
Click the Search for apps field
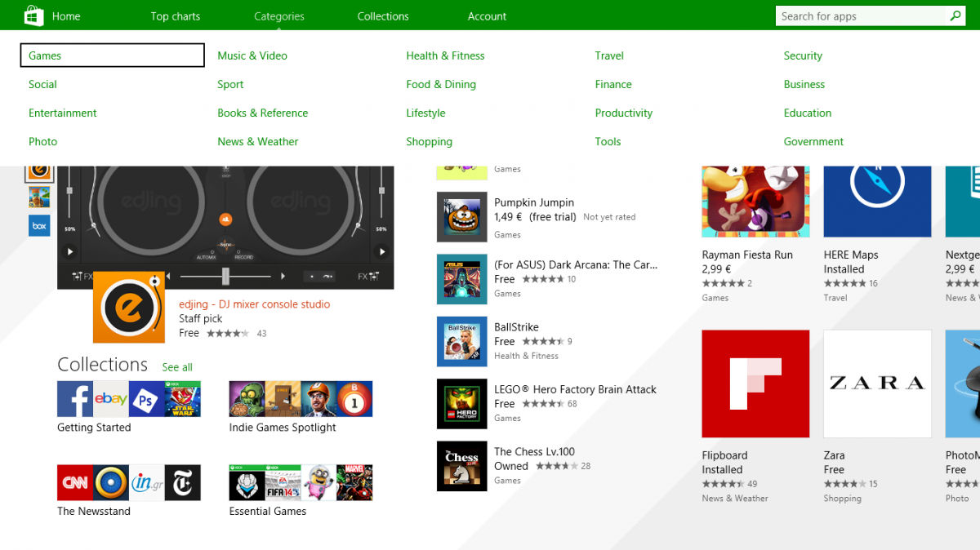861,16
